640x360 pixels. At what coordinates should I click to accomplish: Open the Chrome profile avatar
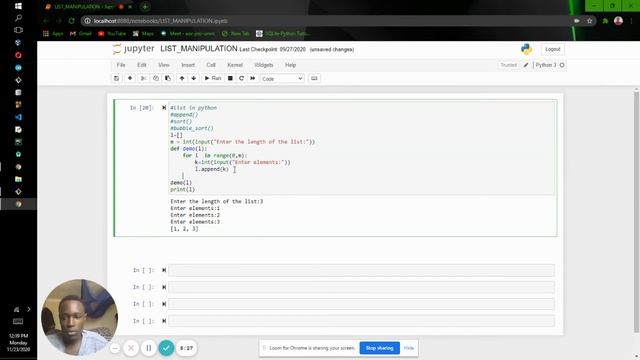pos(618,21)
